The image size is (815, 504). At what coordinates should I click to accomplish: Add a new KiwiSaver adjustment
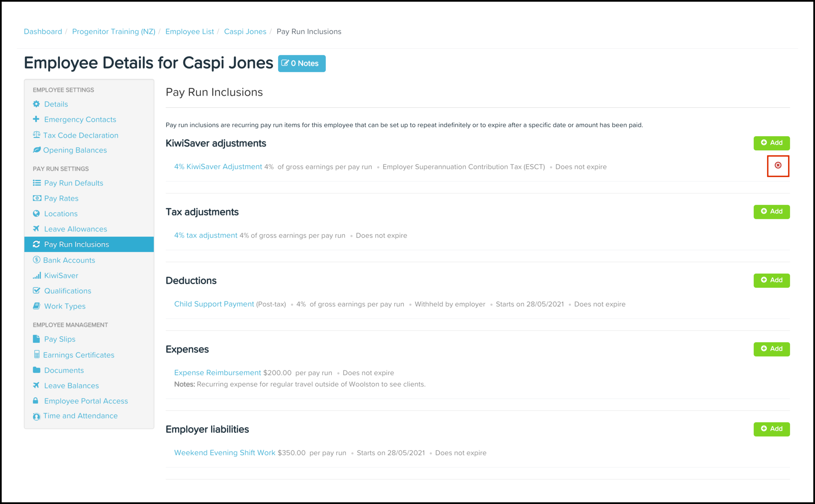pyautogui.click(x=771, y=143)
